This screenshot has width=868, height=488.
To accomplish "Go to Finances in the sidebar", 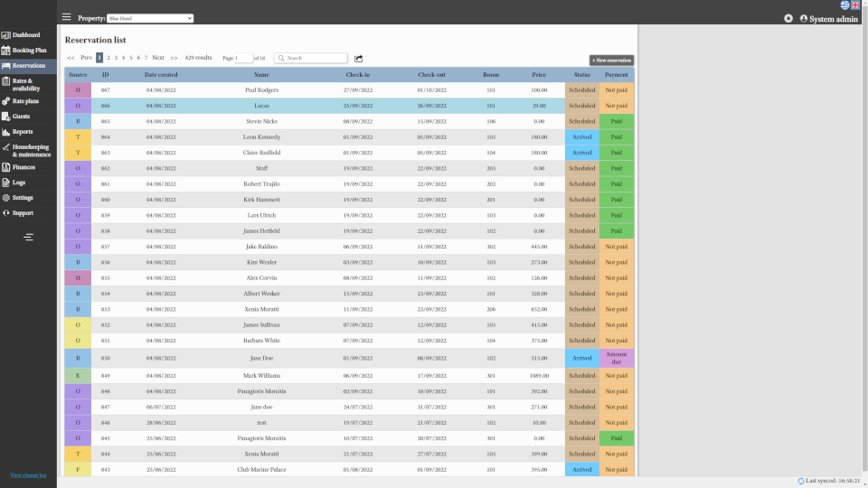I will click(24, 167).
